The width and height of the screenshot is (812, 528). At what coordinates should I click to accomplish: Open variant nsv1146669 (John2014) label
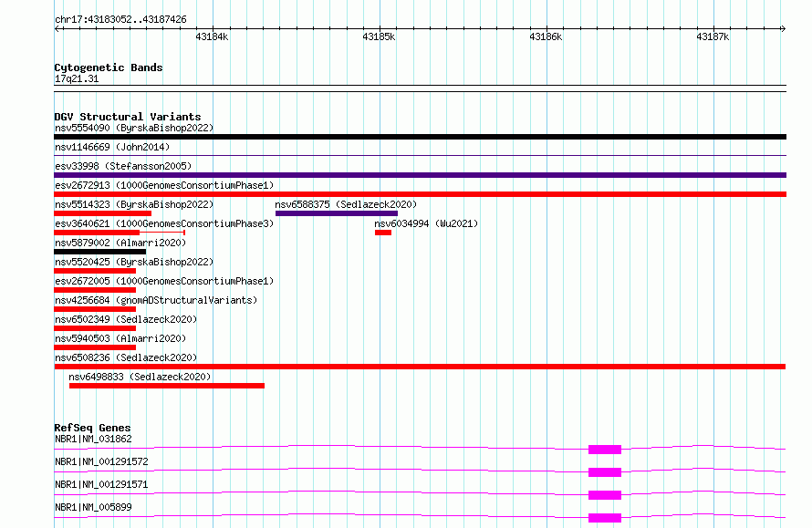click(112, 147)
